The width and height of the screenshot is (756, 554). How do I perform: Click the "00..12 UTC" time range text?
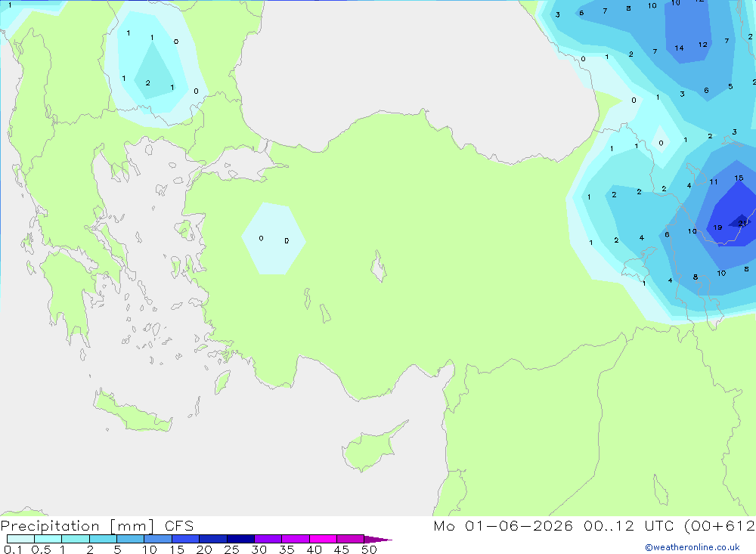point(630,526)
